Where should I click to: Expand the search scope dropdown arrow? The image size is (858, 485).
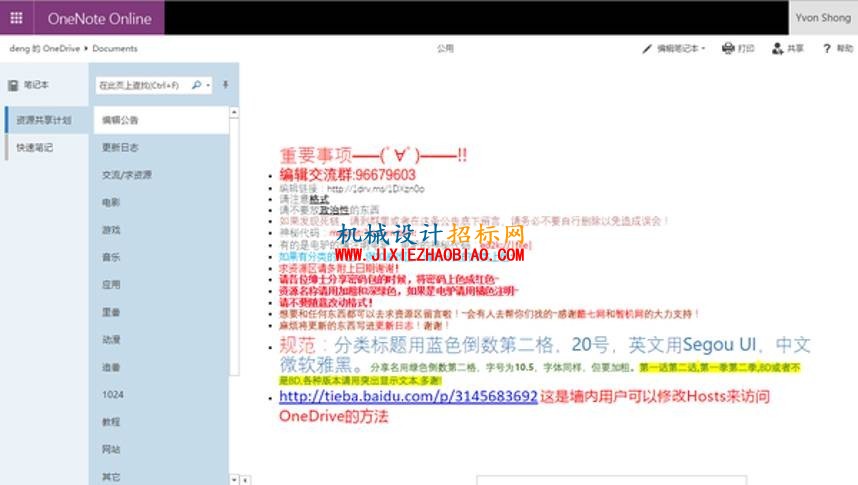coord(208,85)
